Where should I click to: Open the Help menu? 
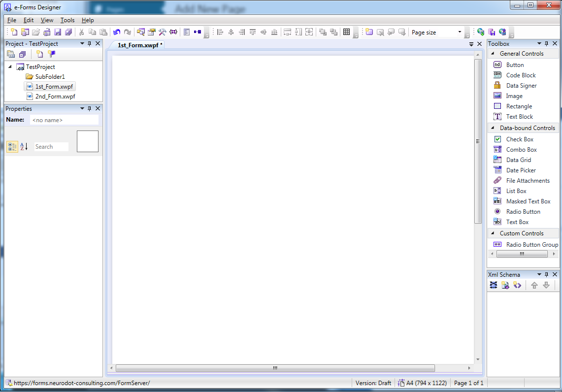88,20
